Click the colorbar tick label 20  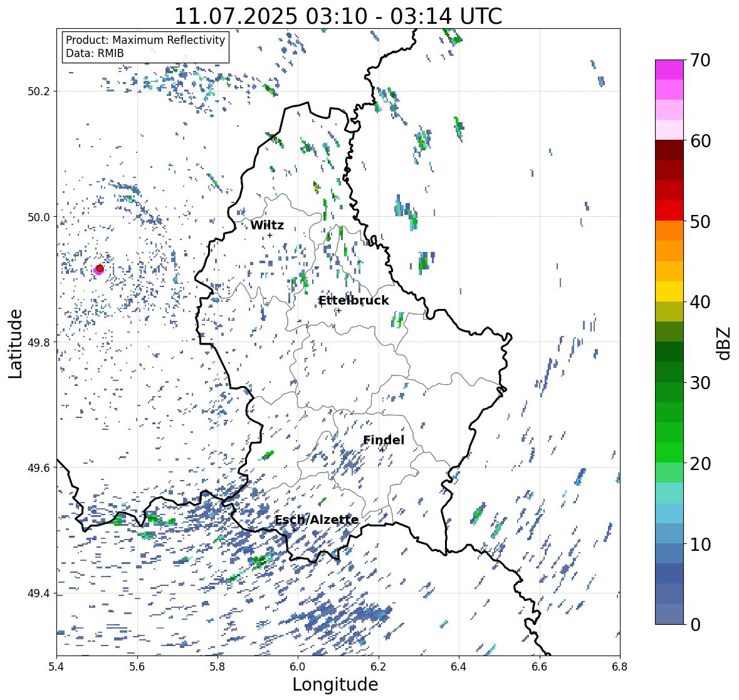pyautogui.click(x=700, y=464)
